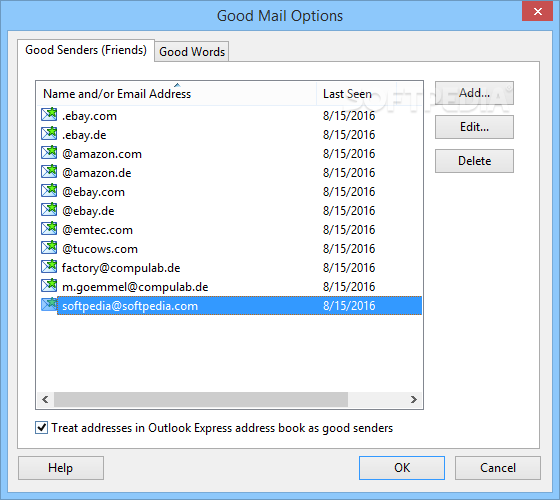Click the mail icon beside m.goemmel@compulab.de
Viewport: 560px width, 500px height.
(x=49, y=285)
